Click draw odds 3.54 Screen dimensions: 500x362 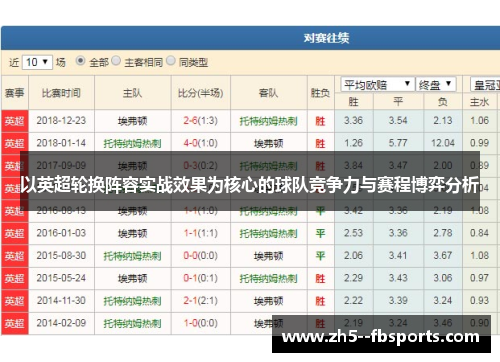point(398,121)
